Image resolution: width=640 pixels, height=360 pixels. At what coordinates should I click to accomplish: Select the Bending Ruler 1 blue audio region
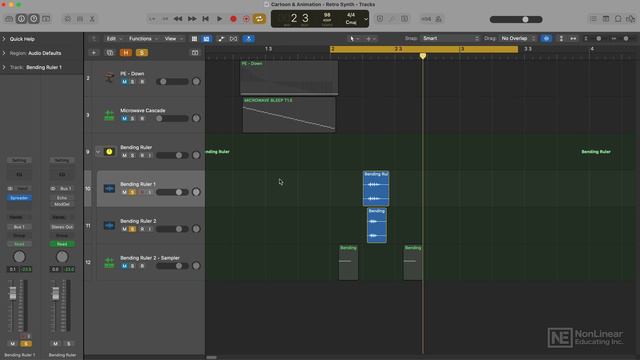point(376,188)
